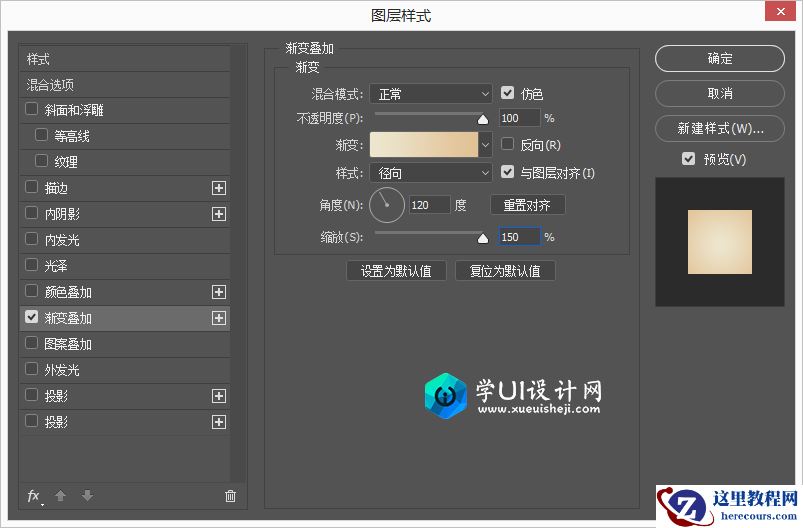Enable 图案叠加 checkbox

coord(32,343)
